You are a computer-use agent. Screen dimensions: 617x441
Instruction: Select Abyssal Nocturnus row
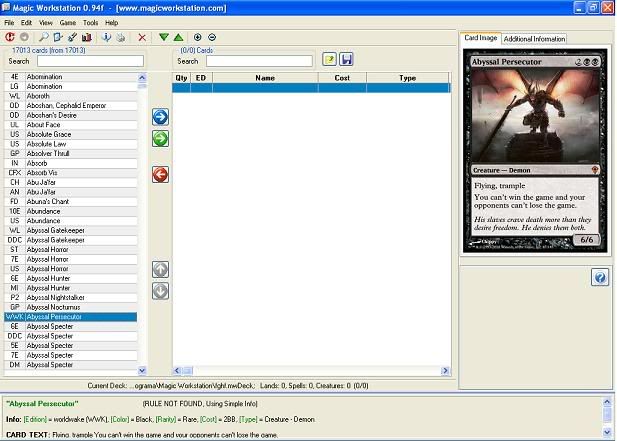[71, 307]
